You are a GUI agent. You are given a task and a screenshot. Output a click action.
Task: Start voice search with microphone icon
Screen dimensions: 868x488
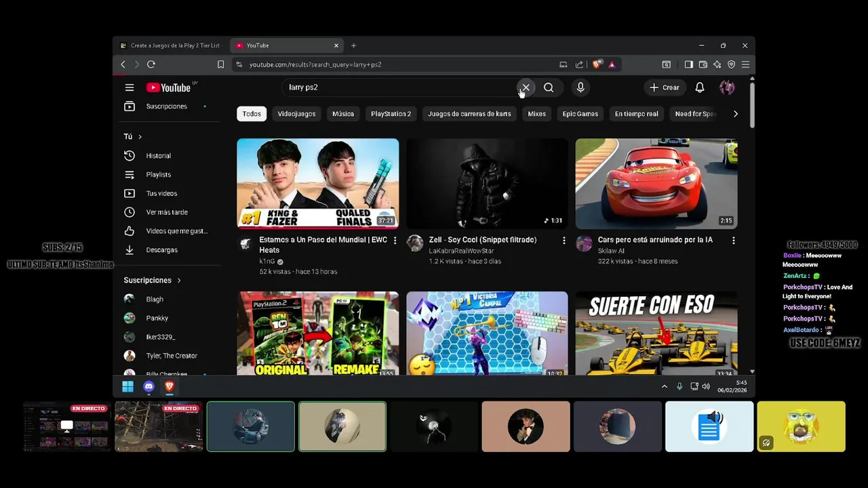coord(580,87)
